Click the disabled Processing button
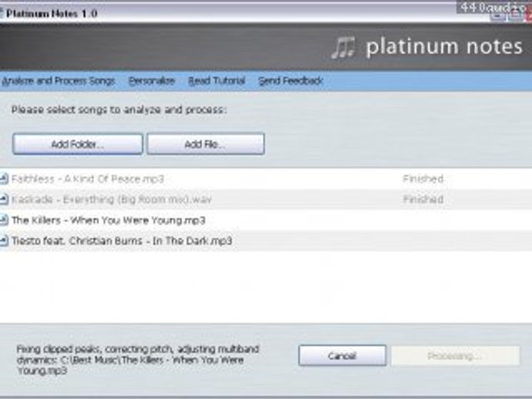This screenshot has height=399, width=532. (456, 356)
